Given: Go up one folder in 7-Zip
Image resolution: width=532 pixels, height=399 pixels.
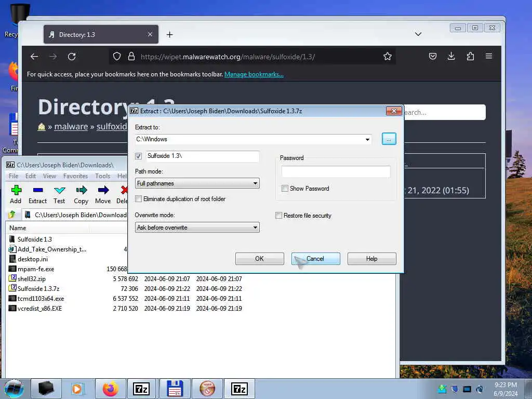Looking at the screenshot, I should click(x=12, y=215).
